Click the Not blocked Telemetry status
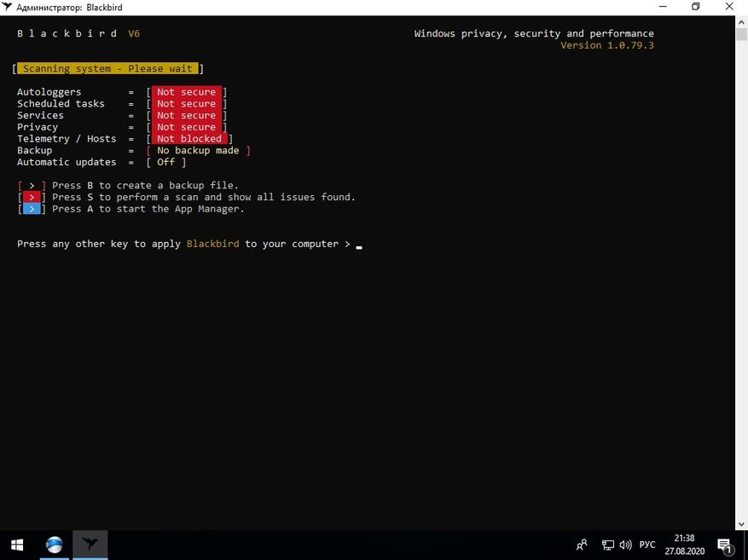Image resolution: width=748 pixels, height=560 pixels. [189, 139]
